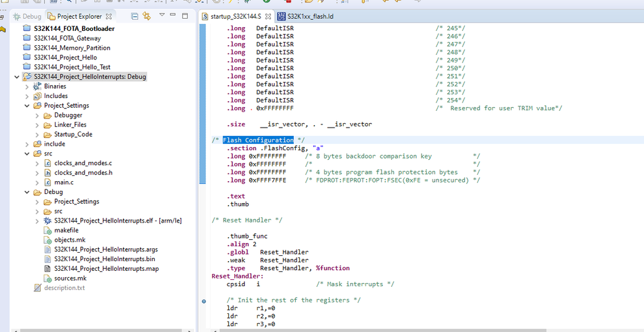Select the makefile entry
This screenshot has height=332, width=644.
[x=66, y=230]
